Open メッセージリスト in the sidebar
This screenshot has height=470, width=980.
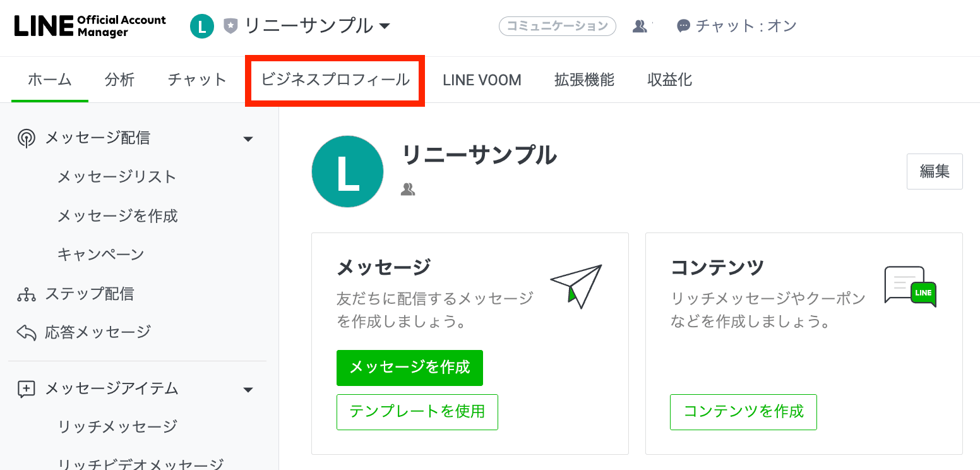[117, 177]
